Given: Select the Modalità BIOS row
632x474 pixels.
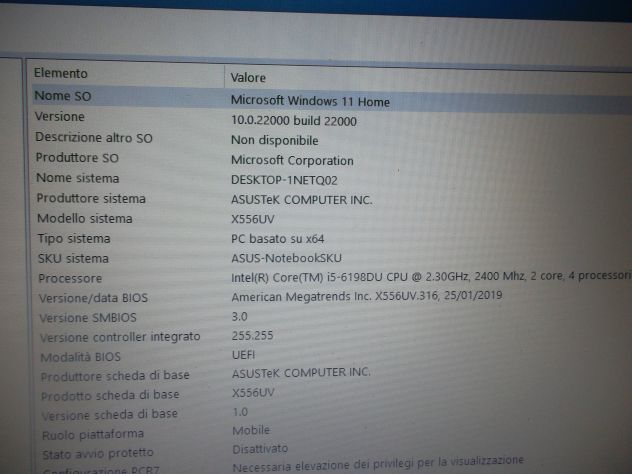Looking at the screenshot, I should click(81, 357).
